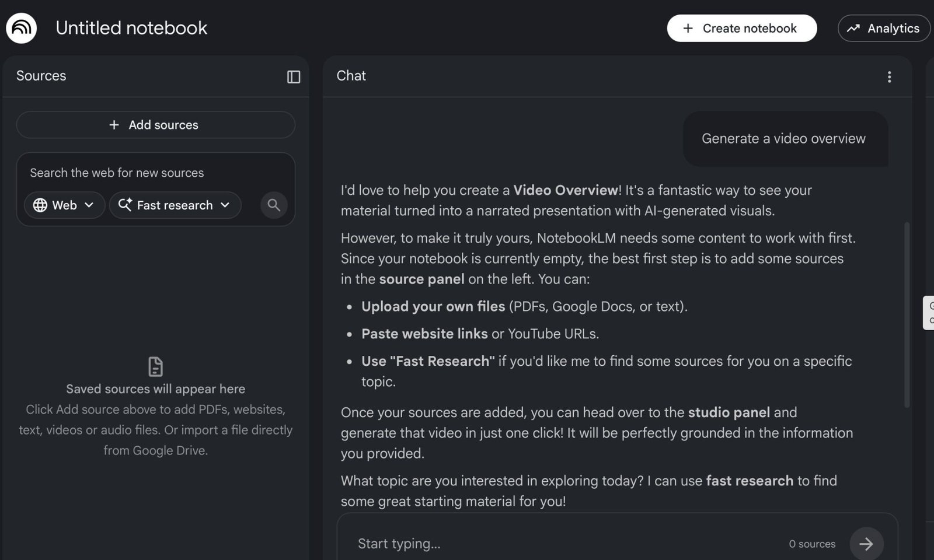
Task: Click the Chat panel heading
Action: [351, 76]
